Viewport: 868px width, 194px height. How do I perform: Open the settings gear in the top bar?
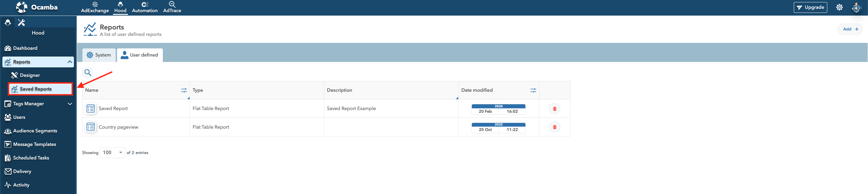[x=839, y=7]
